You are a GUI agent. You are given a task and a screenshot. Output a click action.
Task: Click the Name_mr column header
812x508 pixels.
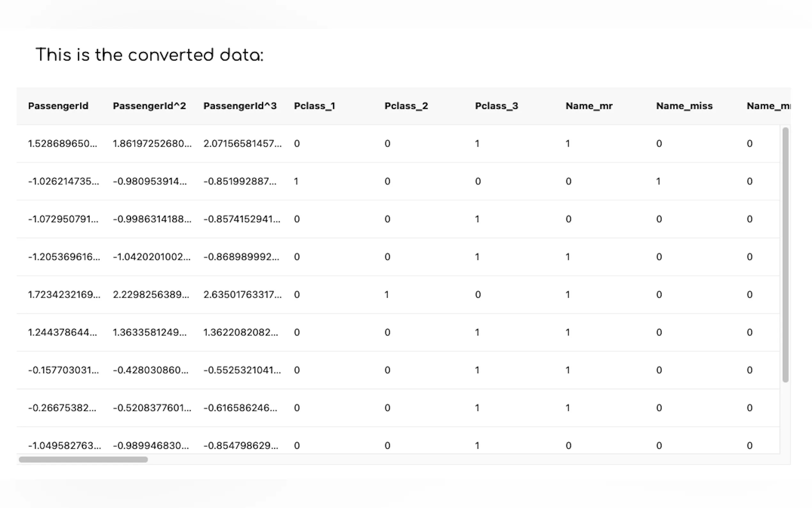coord(589,106)
